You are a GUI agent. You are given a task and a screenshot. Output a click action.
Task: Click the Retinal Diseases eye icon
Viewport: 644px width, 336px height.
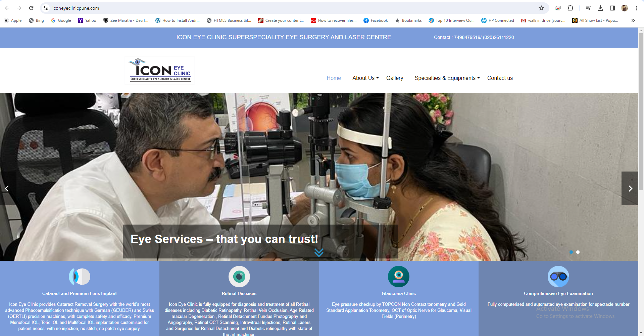(x=239, y=277)
